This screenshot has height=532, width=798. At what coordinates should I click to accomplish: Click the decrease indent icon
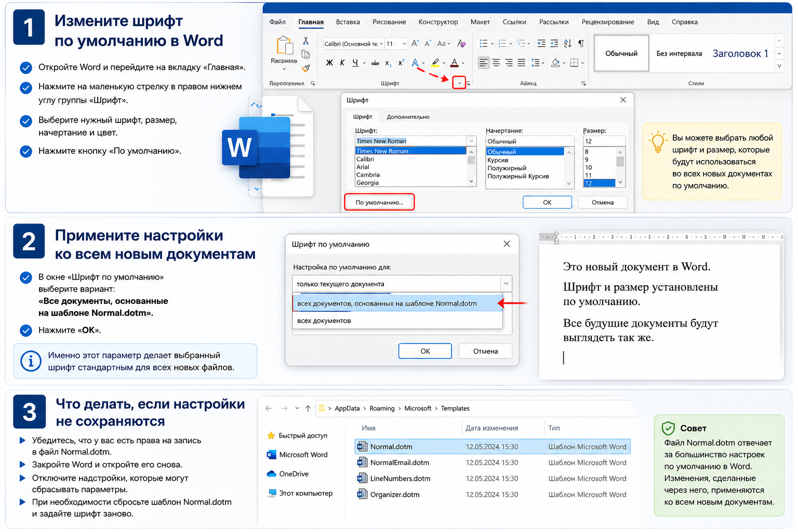pyautogui.click(x=541, y=44)
